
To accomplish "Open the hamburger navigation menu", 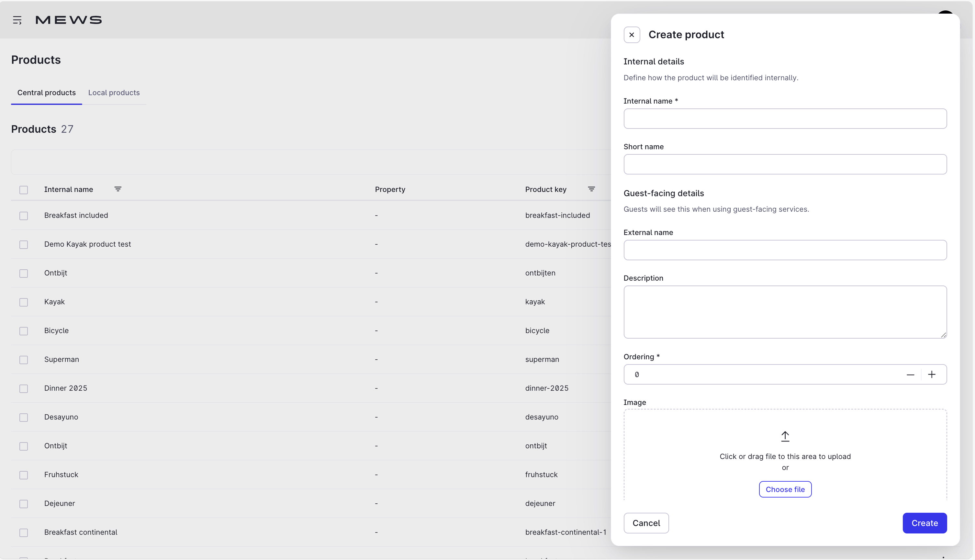I will [17, 20].
